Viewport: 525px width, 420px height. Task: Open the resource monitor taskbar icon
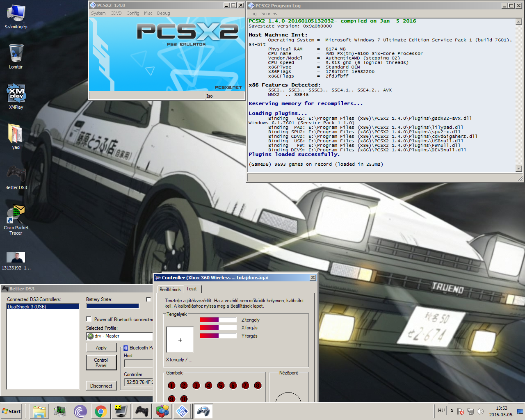(60, 411)
